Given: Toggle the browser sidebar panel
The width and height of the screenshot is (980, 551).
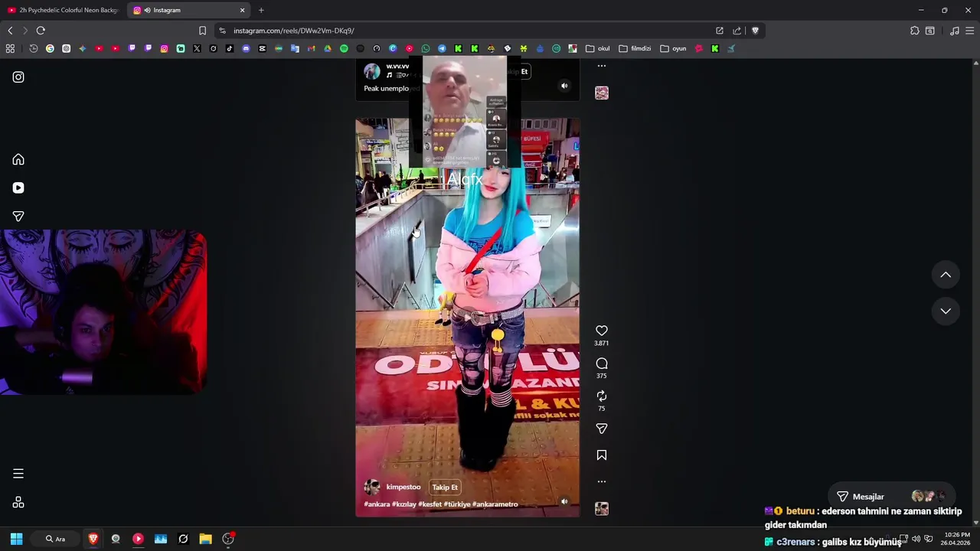Looking at the screenshot, I should [x=930, y=31].
